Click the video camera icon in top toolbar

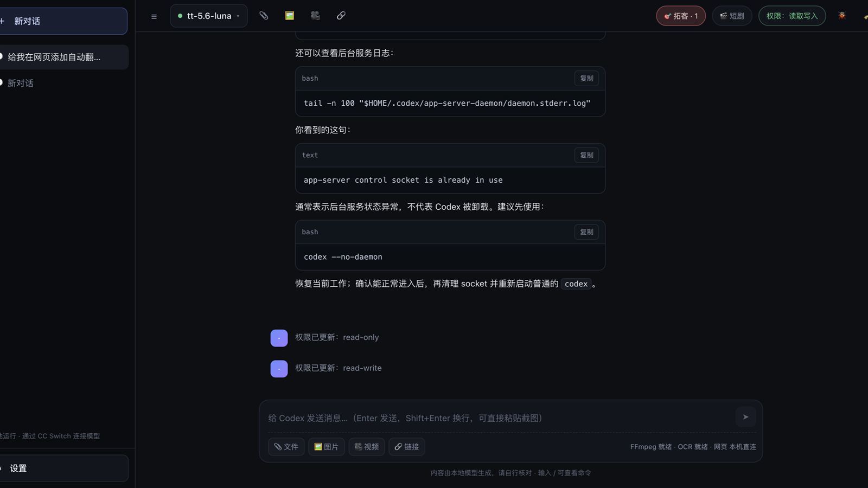(x=315, y=16)
